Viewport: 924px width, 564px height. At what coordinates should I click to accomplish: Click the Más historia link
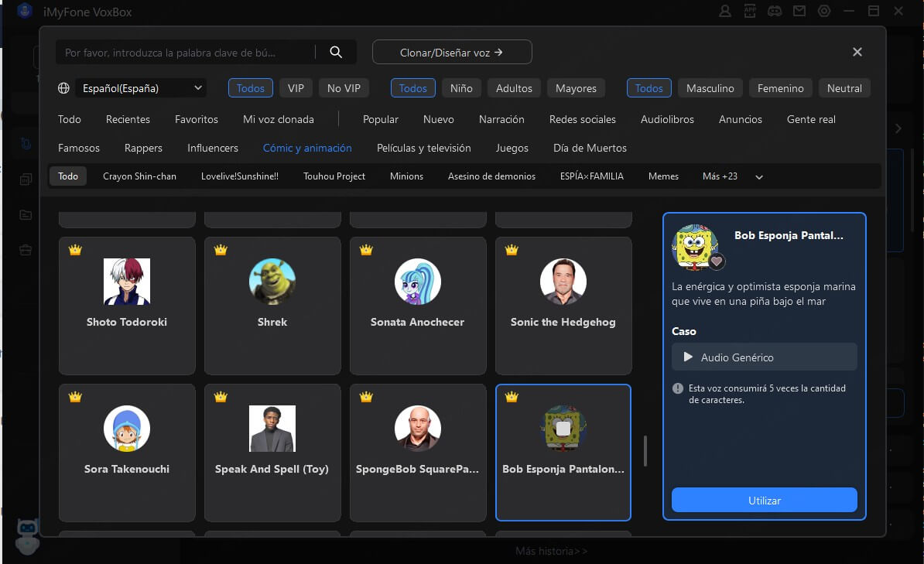pyautogui.click(x=551, y=551)
